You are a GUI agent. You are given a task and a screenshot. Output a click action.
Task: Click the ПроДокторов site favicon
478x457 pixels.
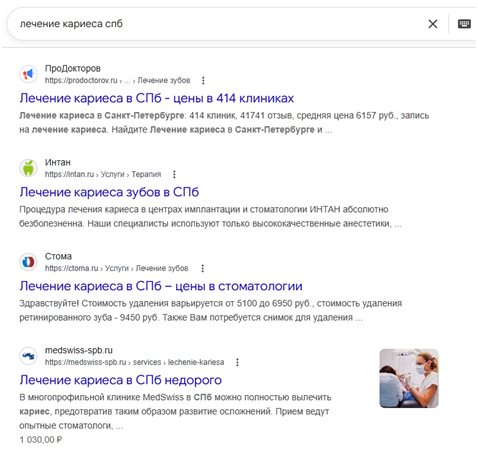[x=28, y=74]
